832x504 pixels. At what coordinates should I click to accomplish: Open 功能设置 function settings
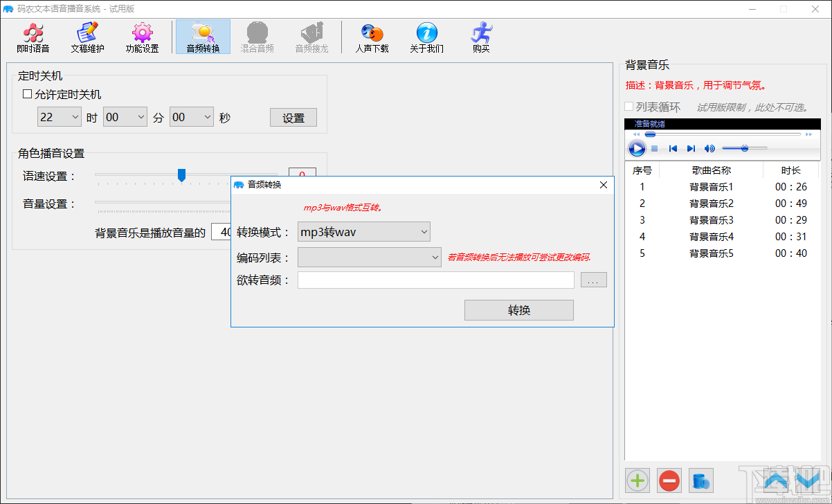[142, 37]
